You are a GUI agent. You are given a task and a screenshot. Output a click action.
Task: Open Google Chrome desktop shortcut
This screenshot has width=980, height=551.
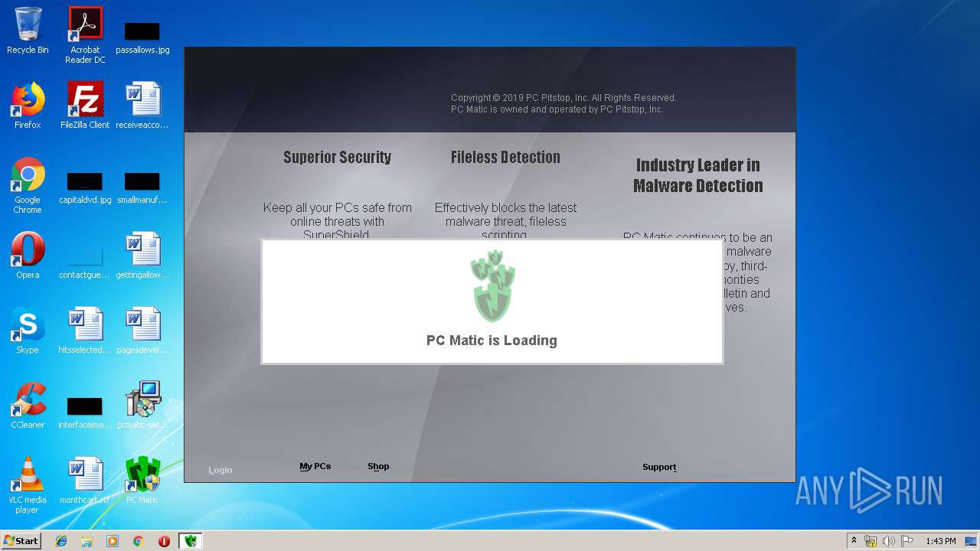(x=28, y=185)
